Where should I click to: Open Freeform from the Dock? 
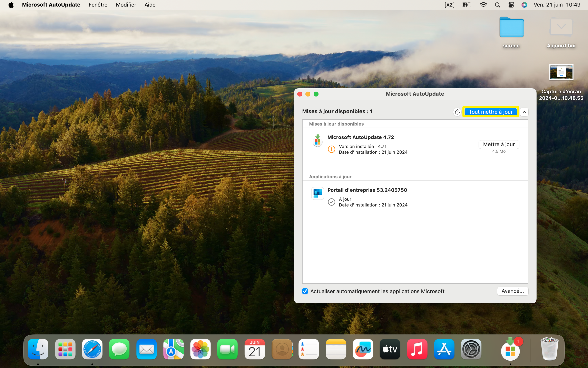pos(363,349)
